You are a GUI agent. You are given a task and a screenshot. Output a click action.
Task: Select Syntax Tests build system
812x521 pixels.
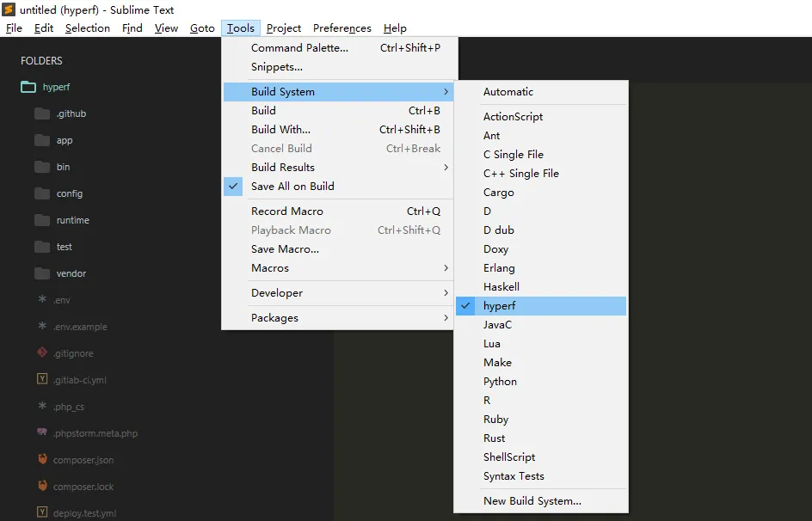(x=541, y=476)
